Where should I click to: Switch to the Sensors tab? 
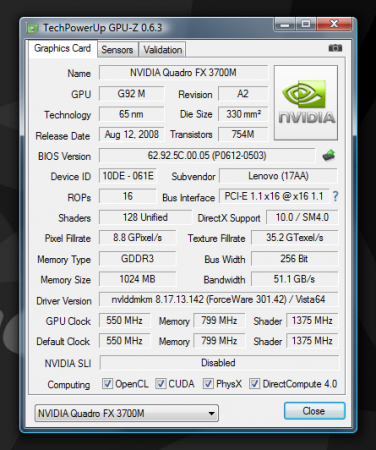click(x=117, y=50)
